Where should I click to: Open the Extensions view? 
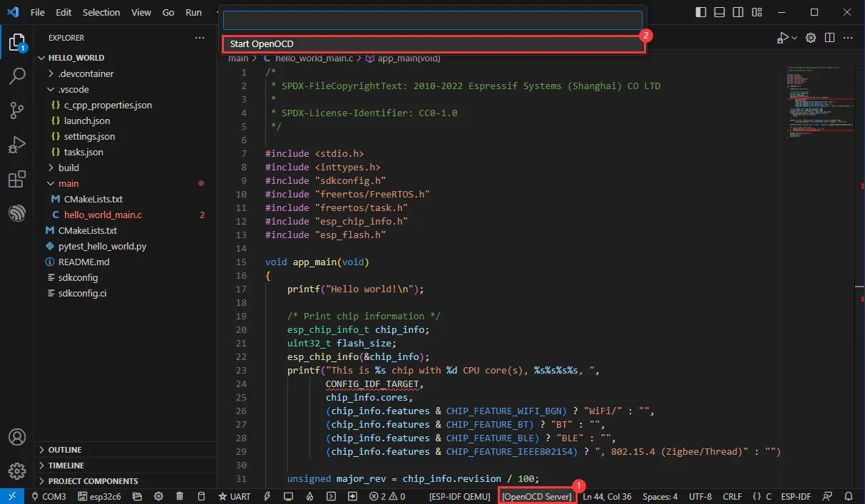17,180
